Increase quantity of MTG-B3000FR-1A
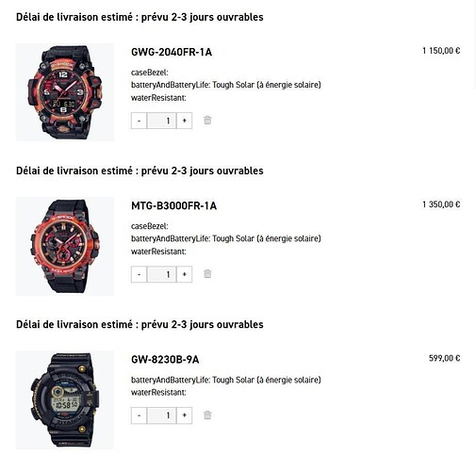Screen dimensions: 476x471 [x=185, y=274]
